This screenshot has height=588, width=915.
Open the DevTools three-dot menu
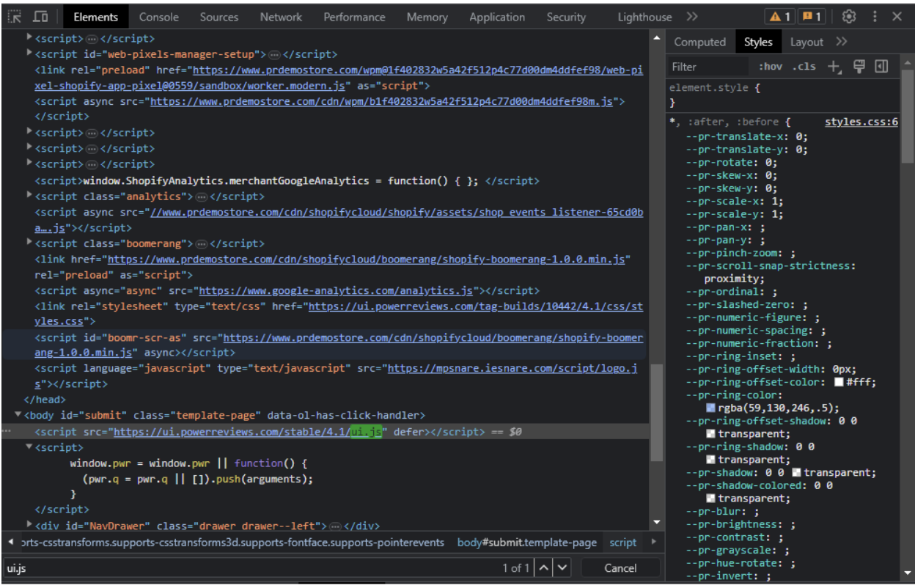pos(874,16)
